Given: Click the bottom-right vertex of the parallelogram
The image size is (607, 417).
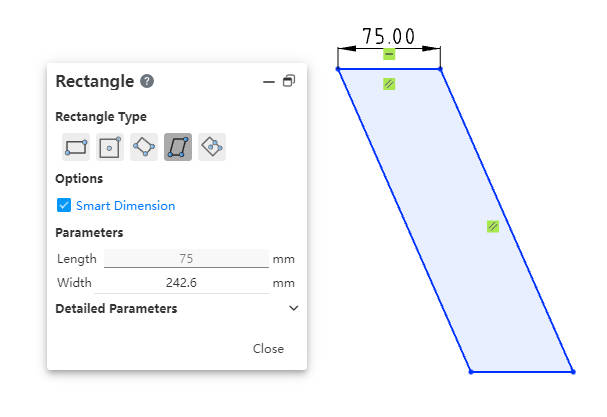Looking at the screenshot, I should click(573, 371).
